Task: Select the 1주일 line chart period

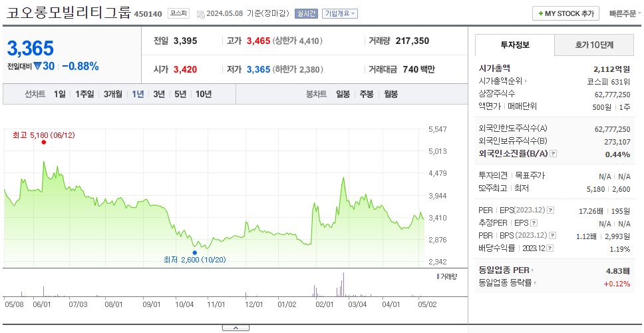Action: (84, 94)
